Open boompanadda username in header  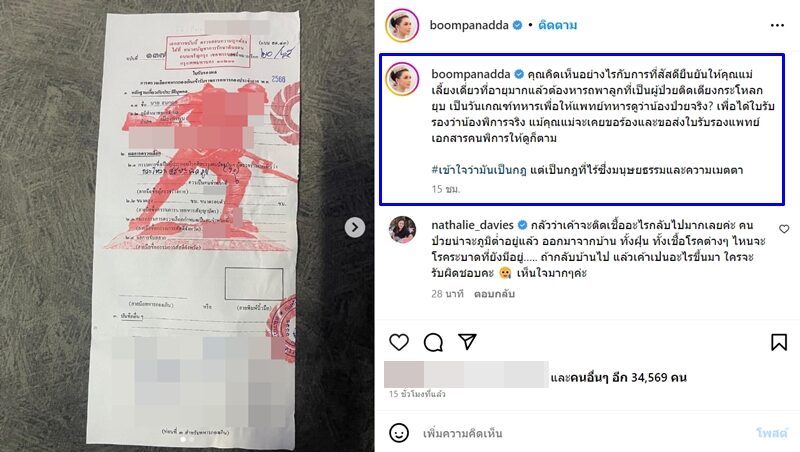(469, 25)
